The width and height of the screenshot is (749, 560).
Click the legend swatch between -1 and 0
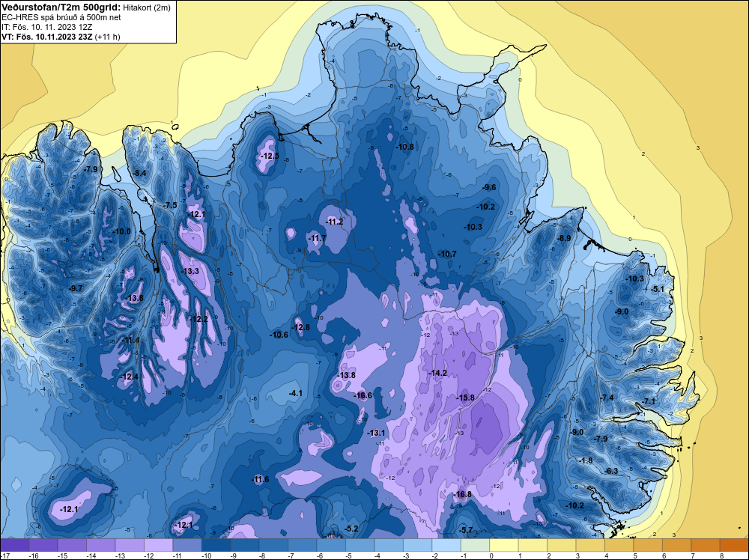click(x=476, y=544)
